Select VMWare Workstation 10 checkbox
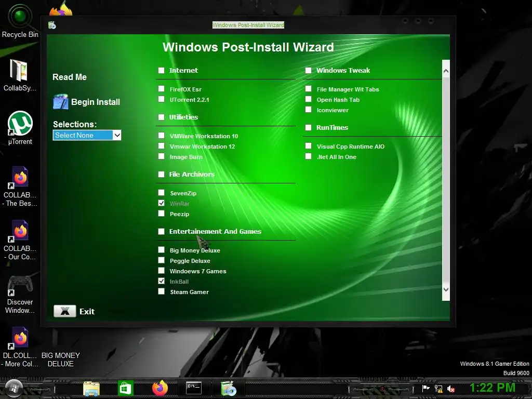This screenshot has width=532, height=399. point(161,136)
